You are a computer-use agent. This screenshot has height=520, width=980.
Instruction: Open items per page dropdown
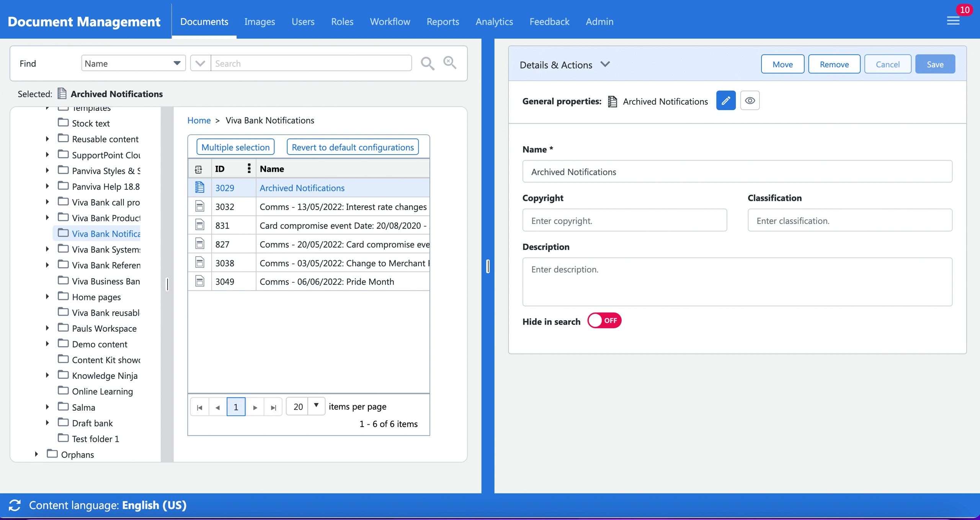[316, 406]
